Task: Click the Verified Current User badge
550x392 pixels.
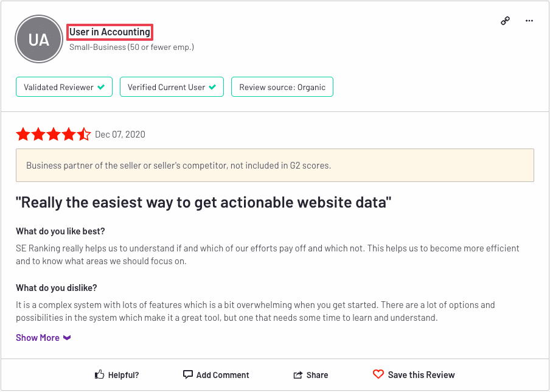Action: pyautogui.click(x=172, y=86)
